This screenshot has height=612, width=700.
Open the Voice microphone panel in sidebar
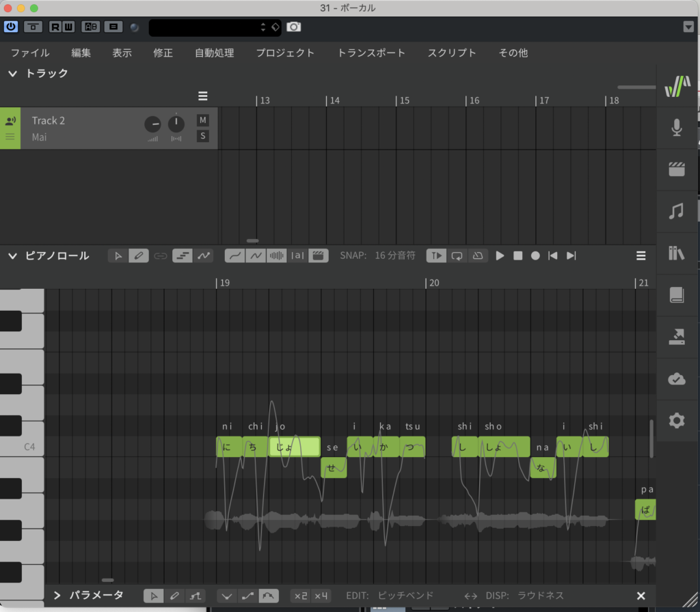click(x=676, y=128)
